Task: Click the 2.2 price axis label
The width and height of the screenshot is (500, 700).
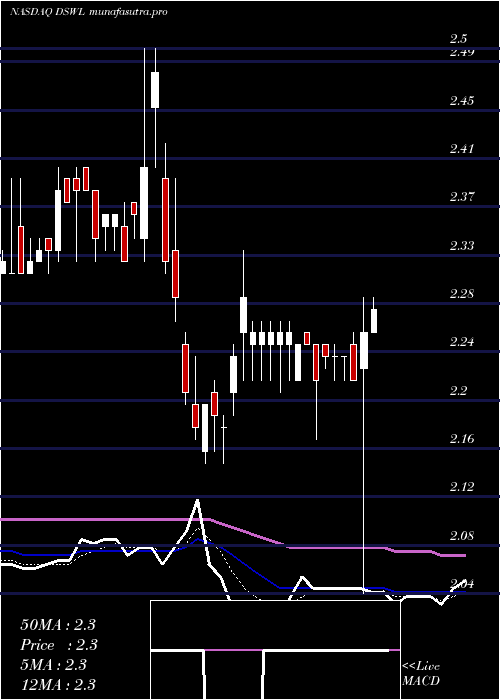Action: [x=458, y=391]
